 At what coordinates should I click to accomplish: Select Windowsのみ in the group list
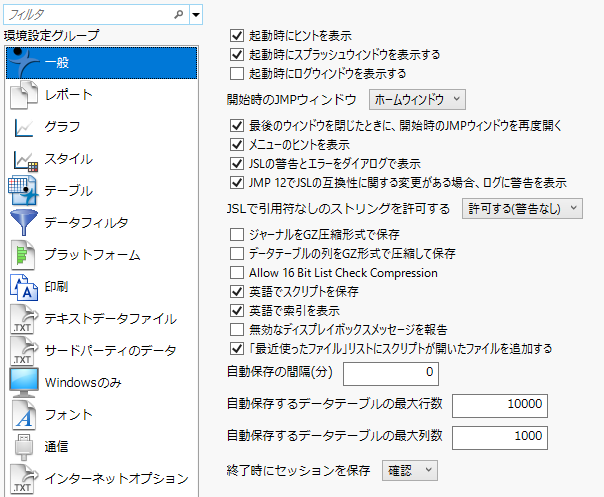102,383
